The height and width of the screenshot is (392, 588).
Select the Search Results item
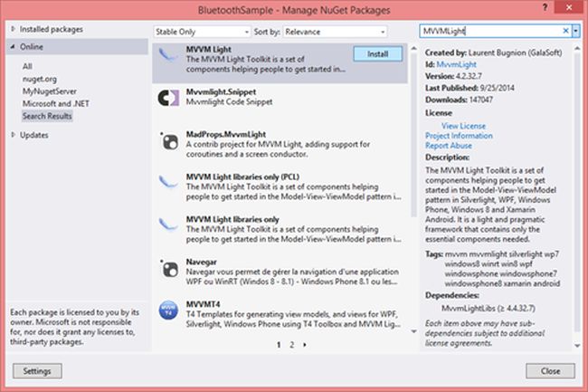click(47, 116)
